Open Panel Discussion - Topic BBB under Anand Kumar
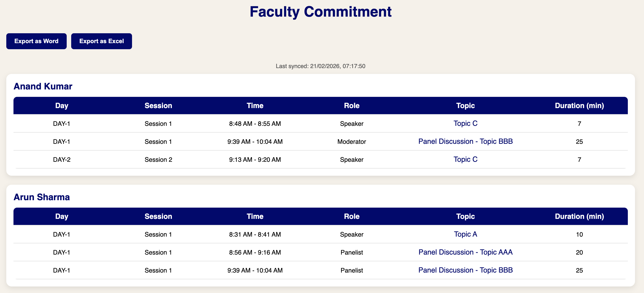 [465, 141]
